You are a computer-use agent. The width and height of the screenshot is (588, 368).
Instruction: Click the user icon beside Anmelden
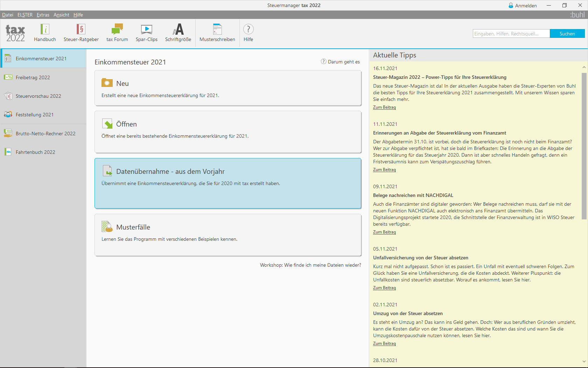(511, 6)
